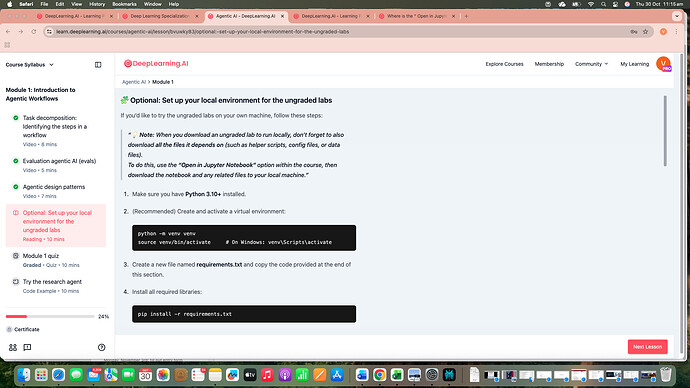Click the Certificate icon in sidebar

click(9, 329)
